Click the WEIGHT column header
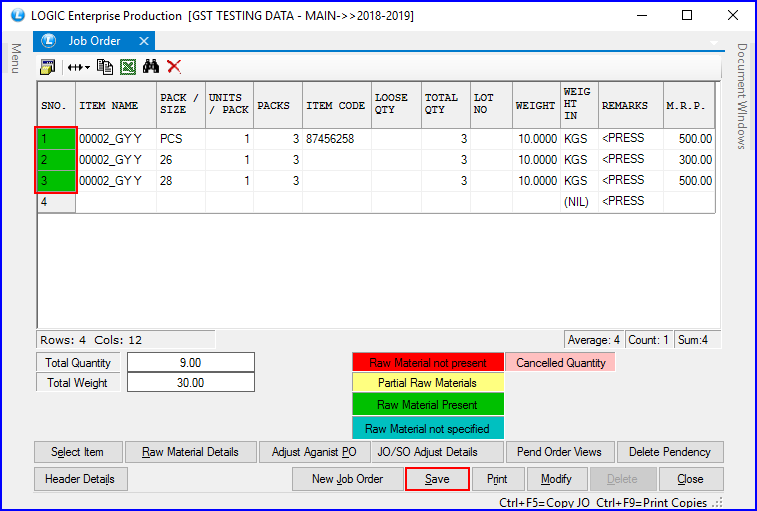Screen dimensions: 757x511 pyautogui.click(x=536, y=105)
